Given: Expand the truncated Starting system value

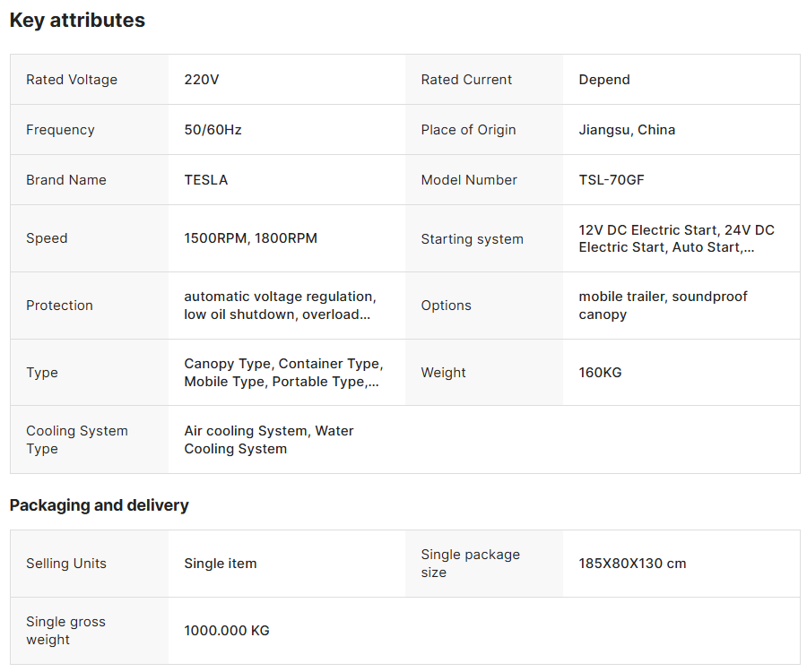Looking at the screenshot, I should (x=676, y=238).
